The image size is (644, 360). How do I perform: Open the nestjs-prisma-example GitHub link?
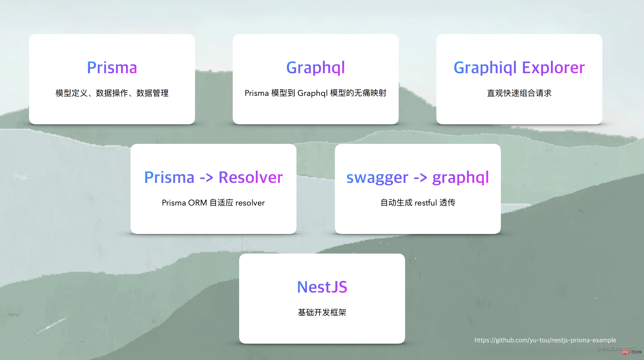(x=545, y=340)
